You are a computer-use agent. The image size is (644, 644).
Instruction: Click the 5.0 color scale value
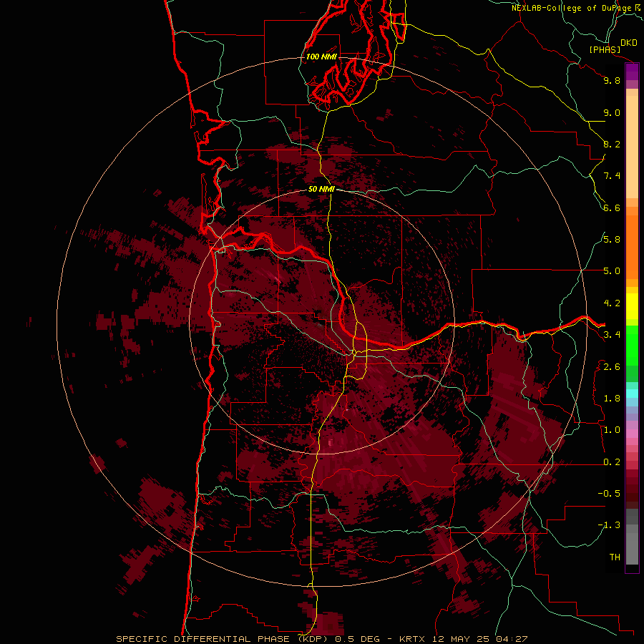612,271
